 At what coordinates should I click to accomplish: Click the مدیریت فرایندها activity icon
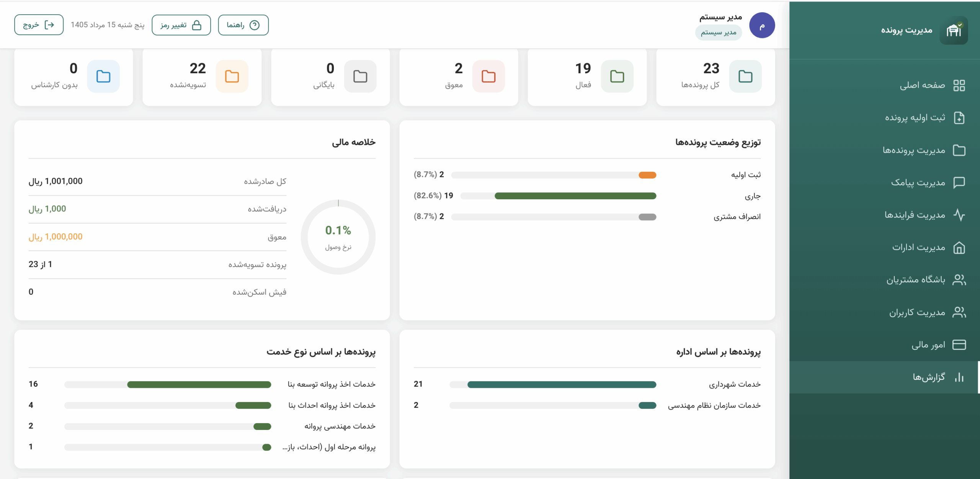tap(959, 215)
